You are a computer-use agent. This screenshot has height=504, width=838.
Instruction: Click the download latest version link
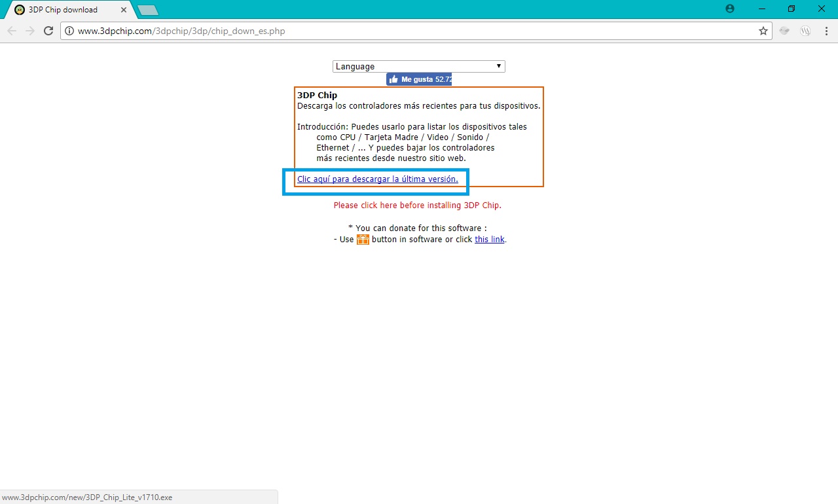(x=378, y=179)
